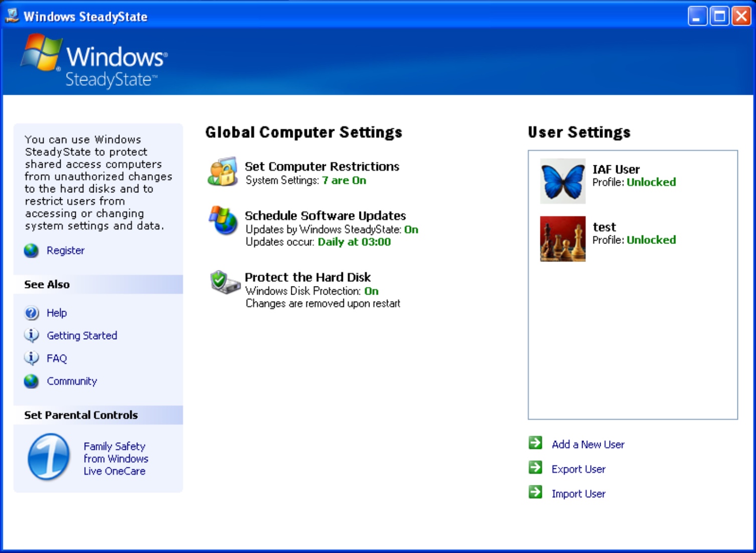Click the See Also section header
756x553 pixels.
tap(98, 285)
